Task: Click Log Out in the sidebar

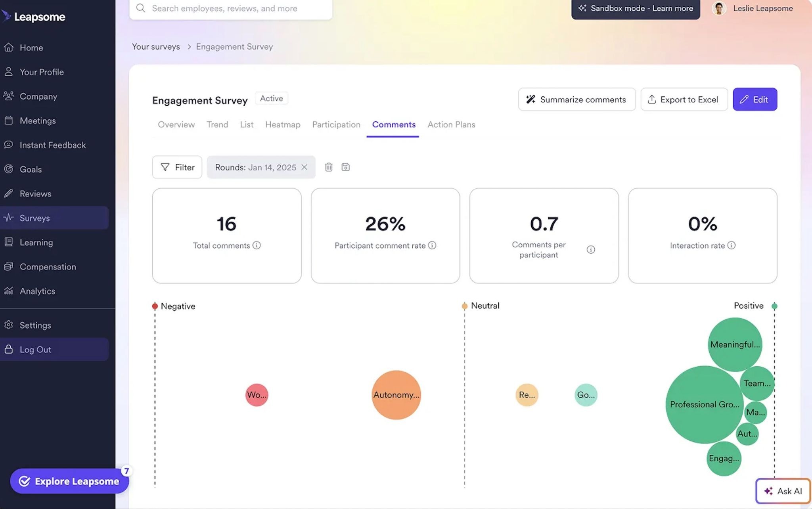Action: pos(54,350)
